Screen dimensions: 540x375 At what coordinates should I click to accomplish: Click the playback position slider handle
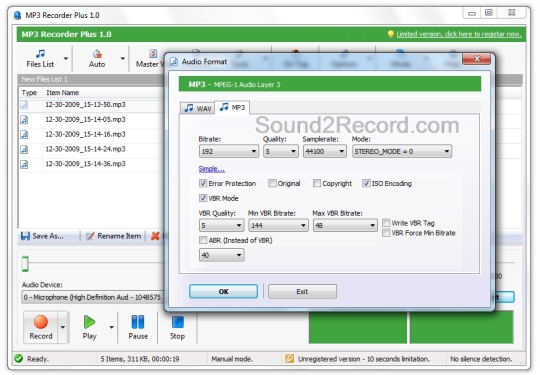[x=25, y=264]
